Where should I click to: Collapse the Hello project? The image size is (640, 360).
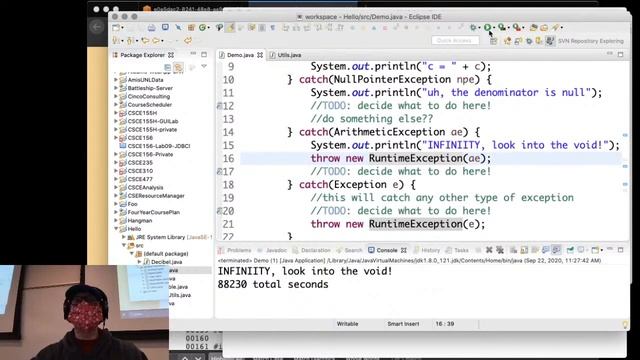click(116, 229)
